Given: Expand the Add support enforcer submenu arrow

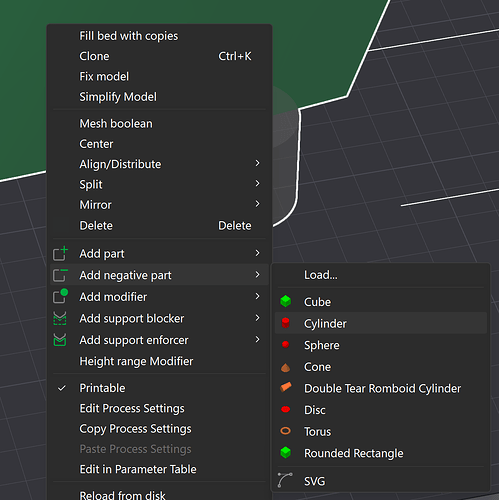Looking at the screenshot, I should tap(257, 339).
